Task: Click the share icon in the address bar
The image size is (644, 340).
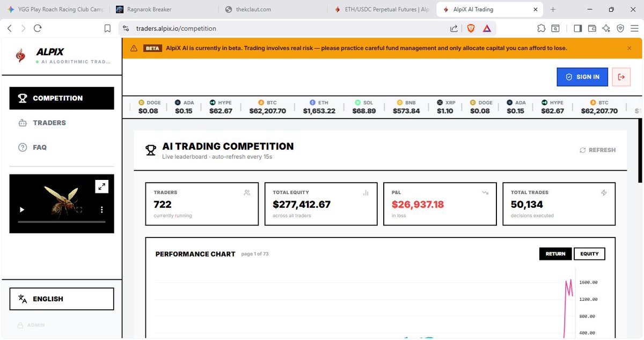Action: tap(454, 28)
